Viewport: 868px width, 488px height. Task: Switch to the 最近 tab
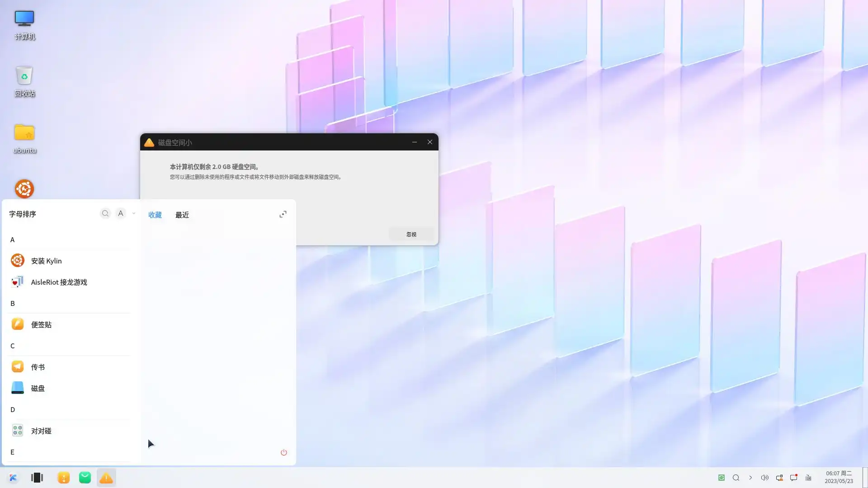[x=182, y=215]
